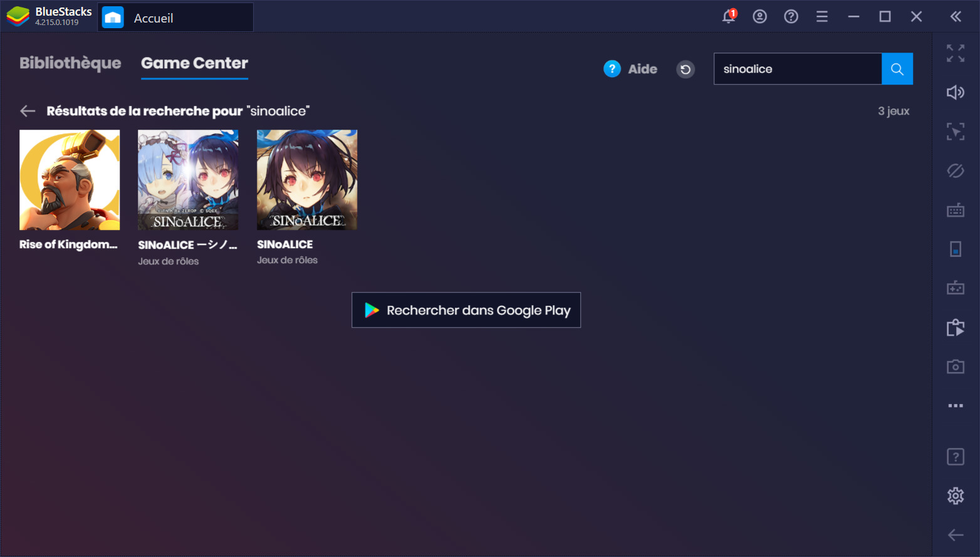
Task: Open the settings gear
Action: click(x=956, y=496)
